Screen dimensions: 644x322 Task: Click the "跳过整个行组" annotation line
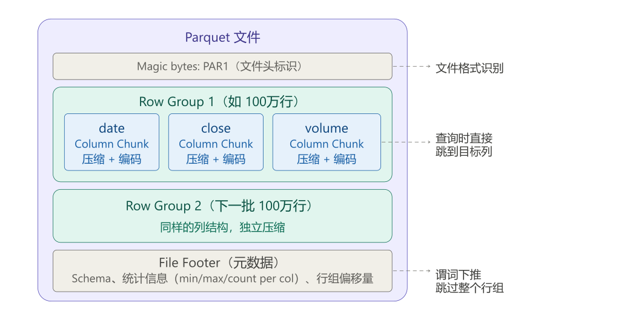click(x=470, y=288)
